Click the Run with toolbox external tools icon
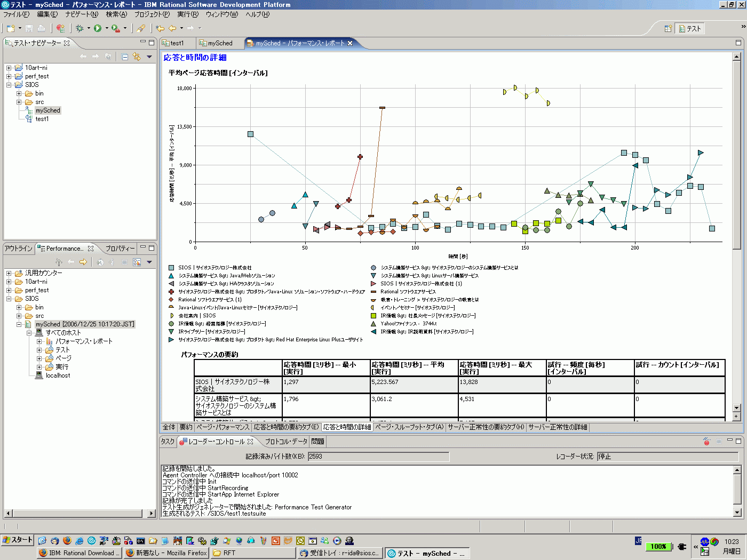The width and height of the screenshot is (747, 560). pos(115,28)
